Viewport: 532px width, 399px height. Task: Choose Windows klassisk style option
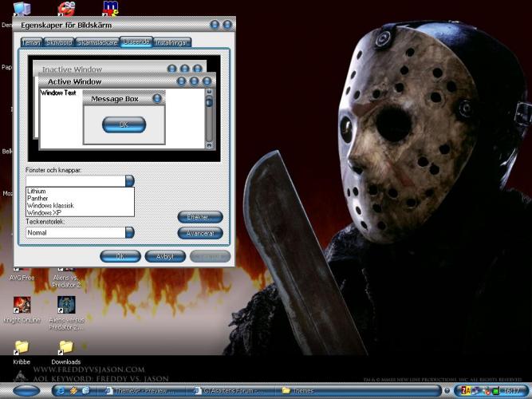coord(50,206)
